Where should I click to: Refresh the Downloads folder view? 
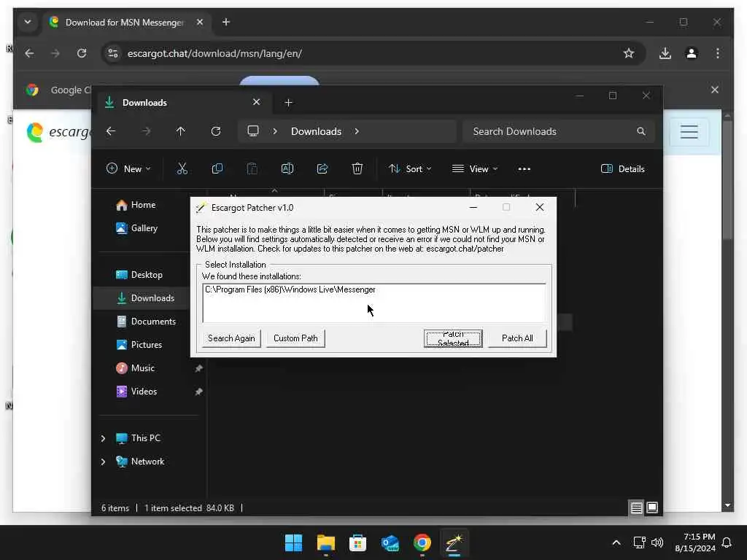click(216, 131)
